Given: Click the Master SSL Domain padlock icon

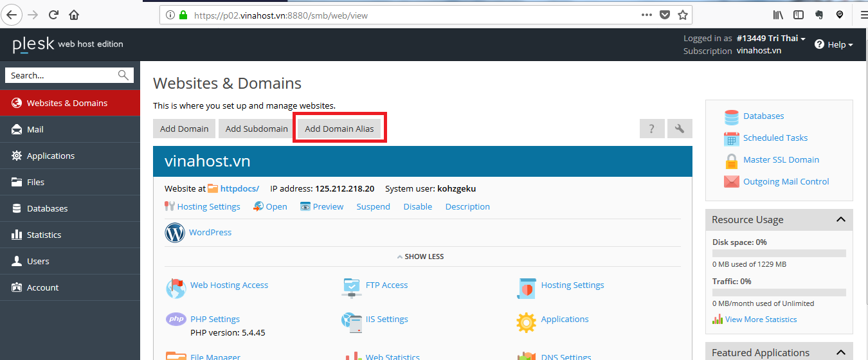Looking at the screenshot, I should pos(732,160).
